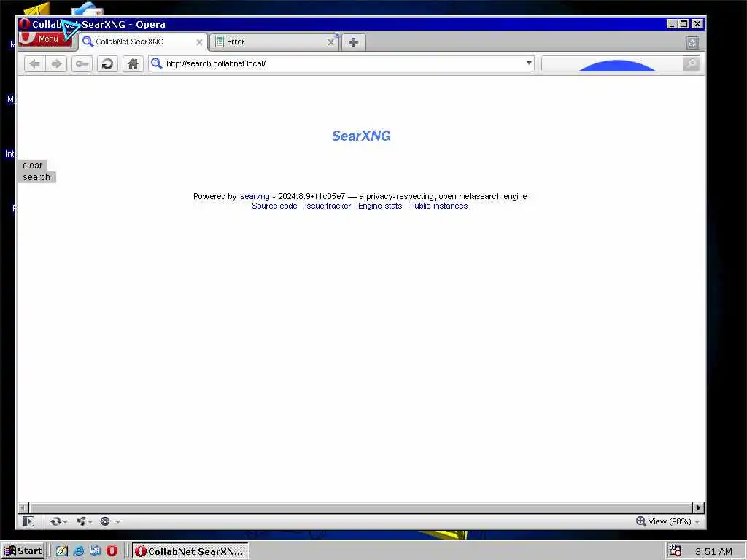Open a new tab with the plus button
747x560 pixels.
click(354, 42)
